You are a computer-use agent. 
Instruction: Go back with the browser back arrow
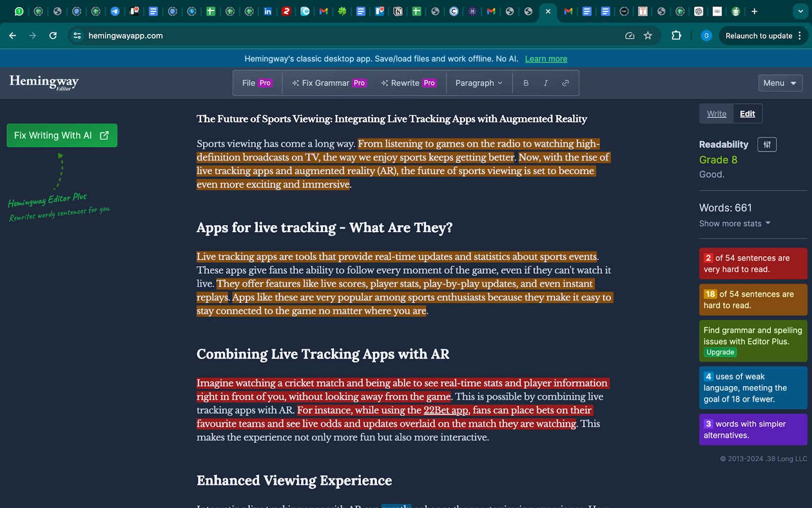coord(13,36)
